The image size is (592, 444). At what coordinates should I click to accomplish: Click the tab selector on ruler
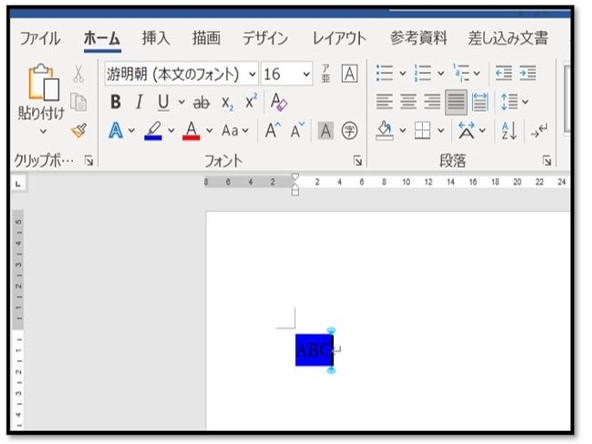(18, 184)
